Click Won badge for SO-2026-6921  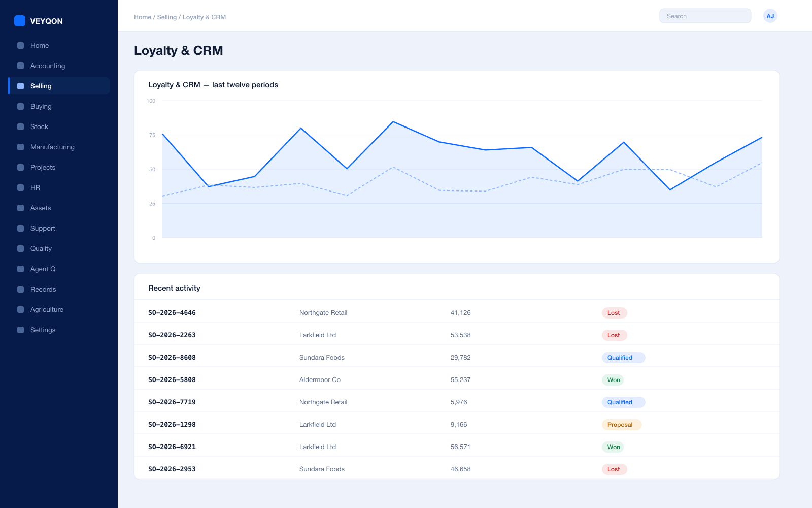pyautogui.click(x=613, y=447)
